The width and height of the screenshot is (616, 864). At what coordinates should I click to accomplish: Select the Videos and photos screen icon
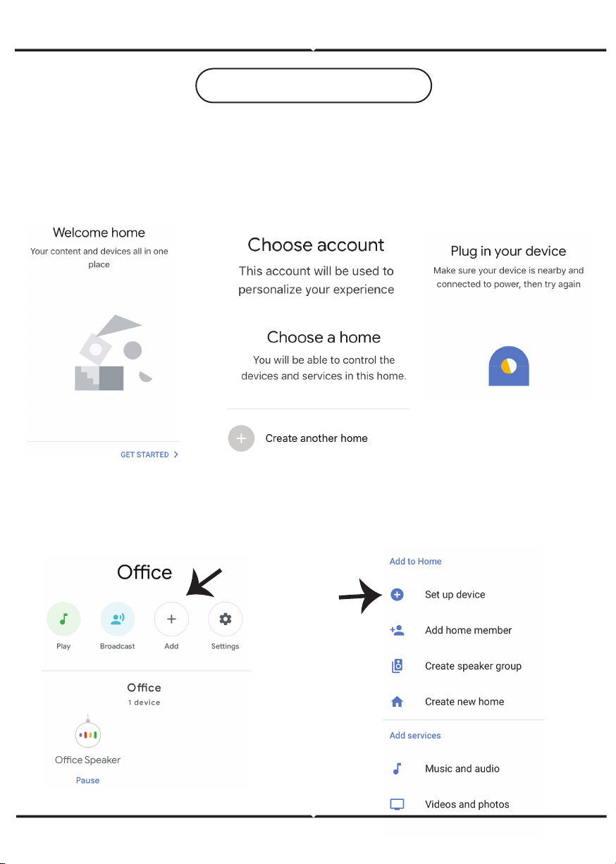[x=398, y=804]
